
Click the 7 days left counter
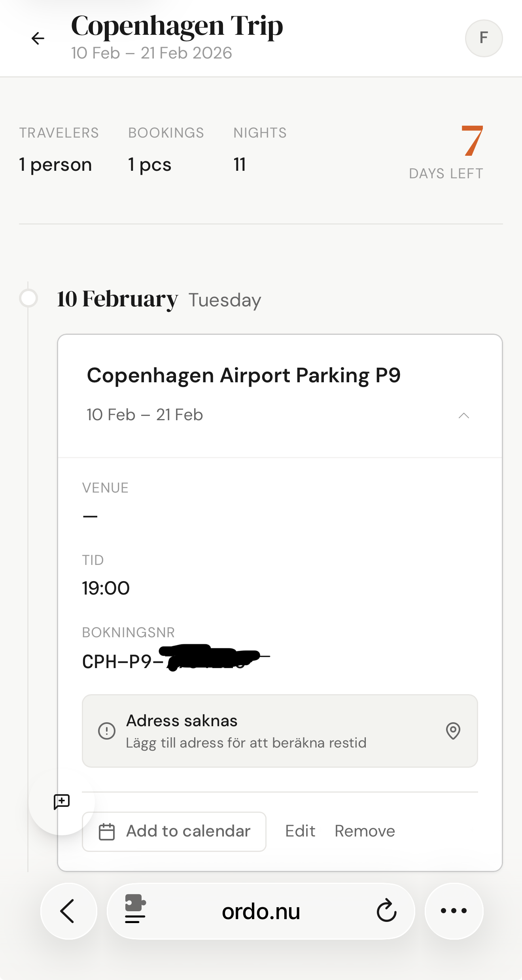tap(472, 141)
